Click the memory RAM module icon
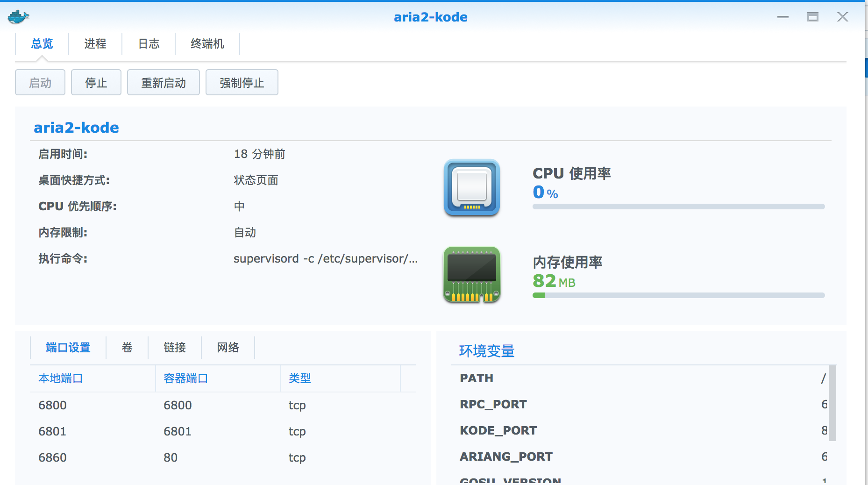Screen dimensions: 868x485 tap(472, 274)
